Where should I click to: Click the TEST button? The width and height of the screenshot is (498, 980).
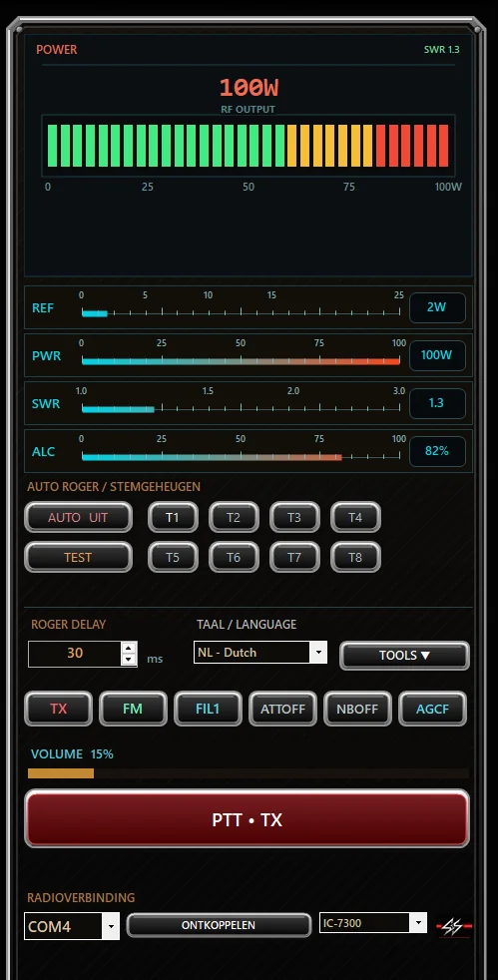pos(78,557)
